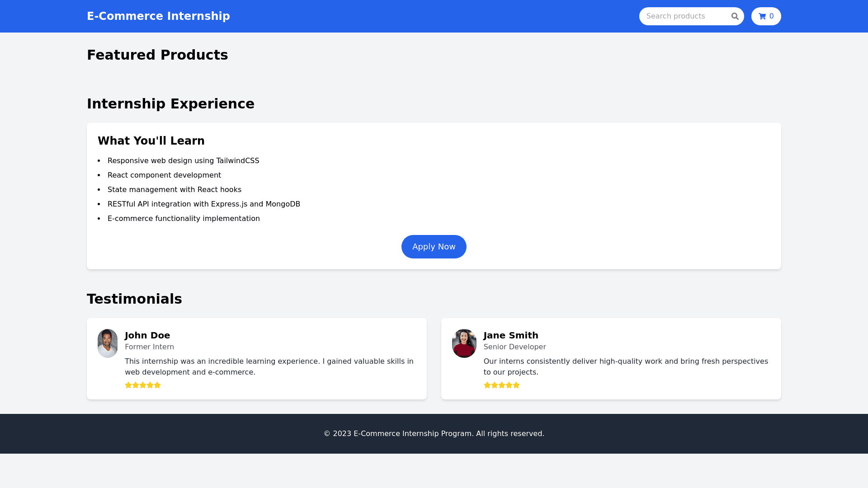Select the middle star of John Doe's rating
The width and height of the screenshot is (868, 488).
(x=143, y=385)
